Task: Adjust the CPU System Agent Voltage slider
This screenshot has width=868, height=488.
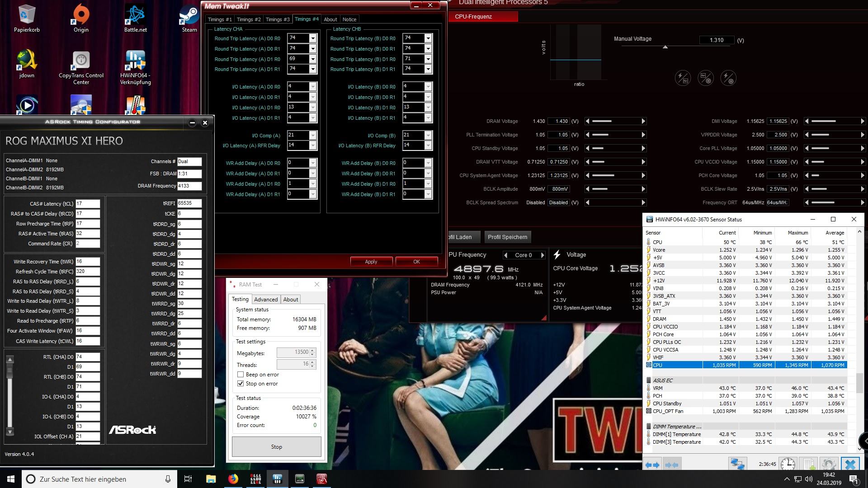Action: click(615, 175)
